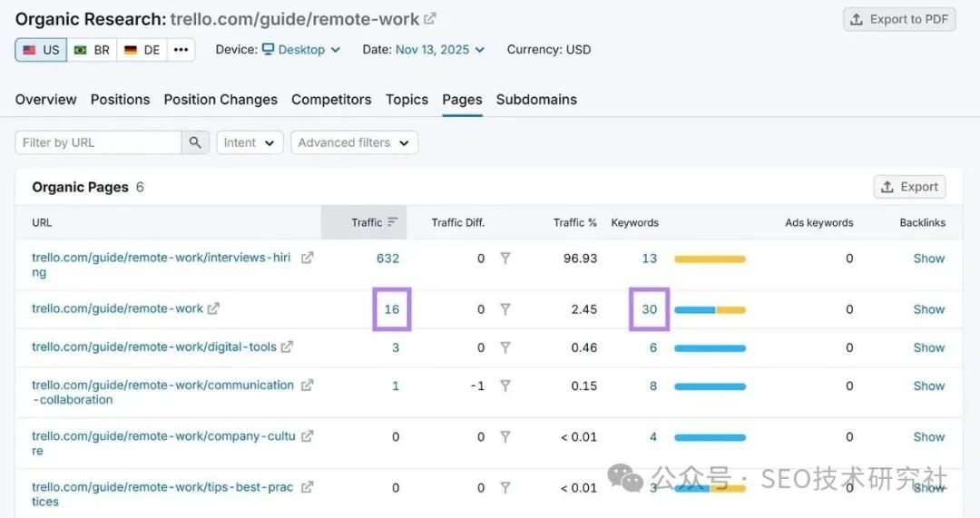Image resolution: width=980 pixels, height=518 pixels.
Task: Select the DE database flag button
Action: [142, 50]
